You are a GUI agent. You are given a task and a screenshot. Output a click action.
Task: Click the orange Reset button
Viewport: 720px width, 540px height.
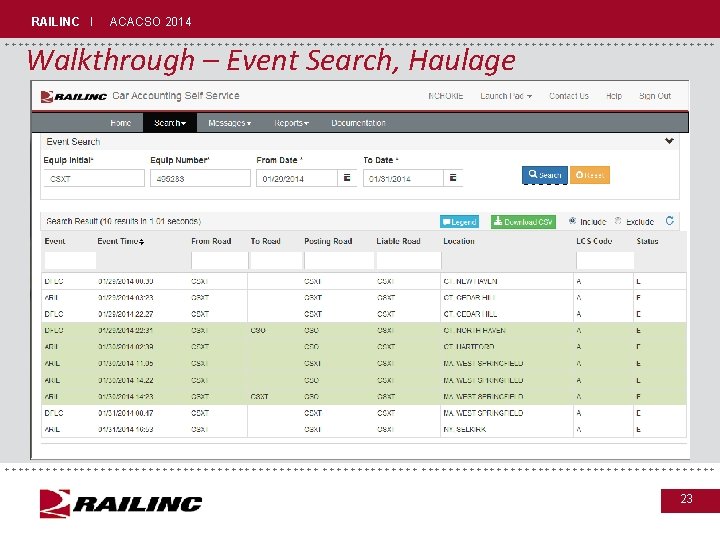point(590,175)
